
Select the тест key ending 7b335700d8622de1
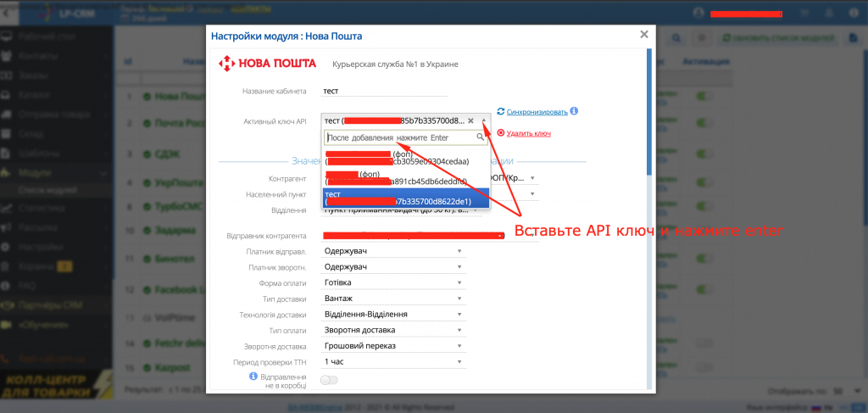[x=405, y=198]
